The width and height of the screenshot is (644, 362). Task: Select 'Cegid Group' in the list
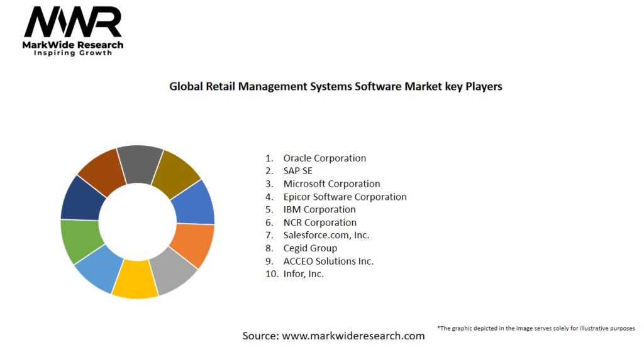(x=310, y=248)
